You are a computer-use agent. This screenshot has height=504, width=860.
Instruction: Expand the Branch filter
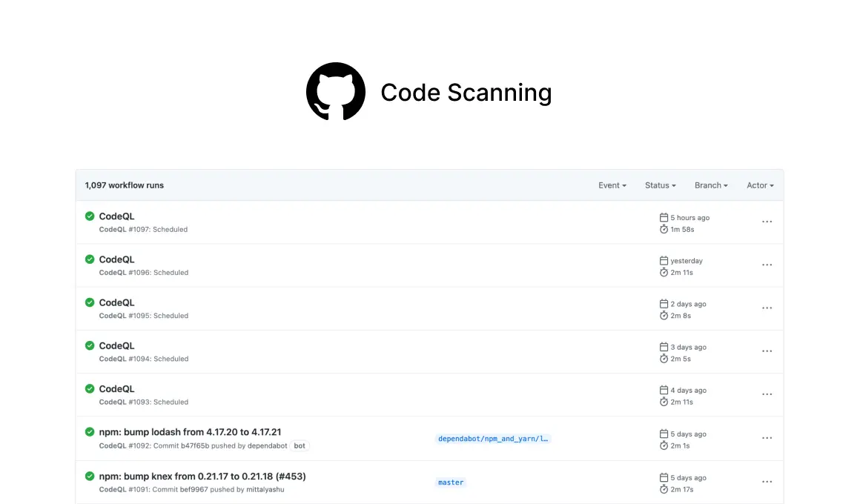pyautogui.click(x=709, y=185)
